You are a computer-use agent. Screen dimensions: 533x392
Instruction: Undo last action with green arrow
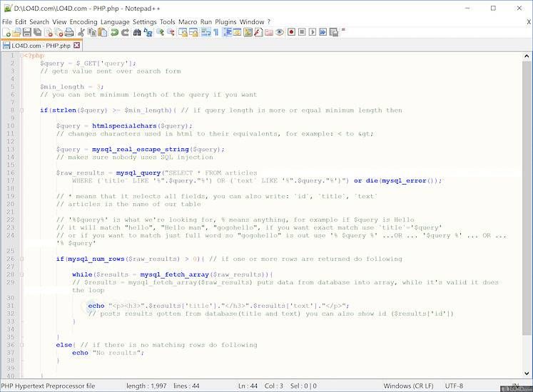pos(115,32)
